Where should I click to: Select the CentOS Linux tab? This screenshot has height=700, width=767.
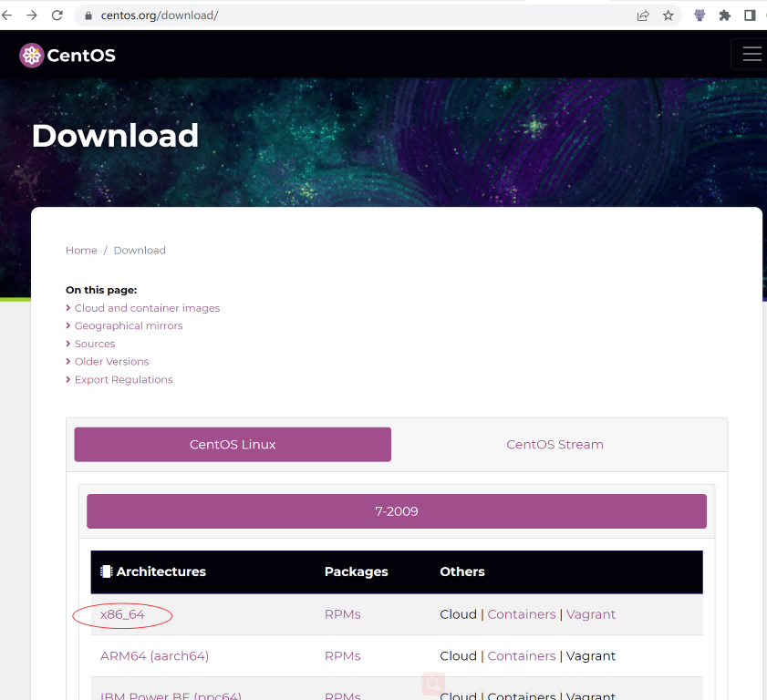tap(233, 445)
